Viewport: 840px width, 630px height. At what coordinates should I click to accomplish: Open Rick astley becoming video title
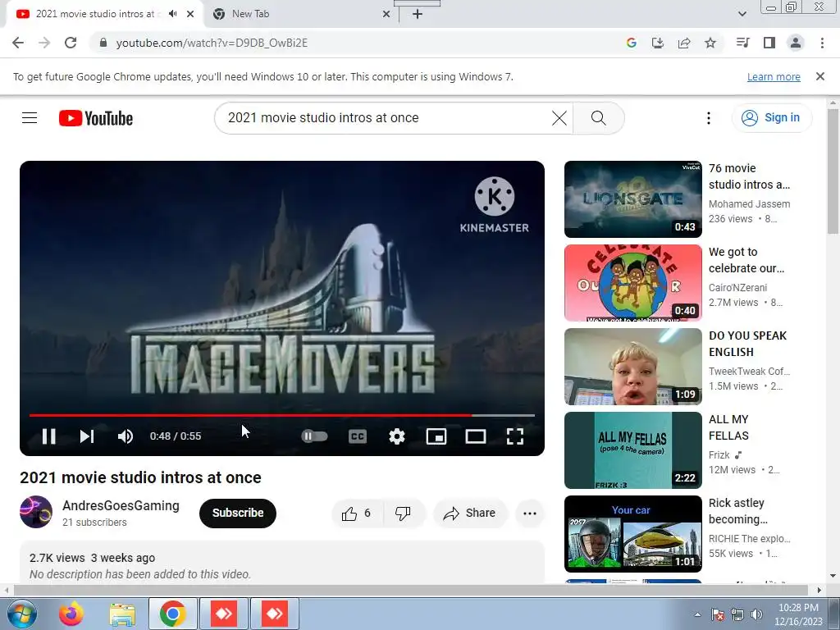click(x=737, y=511)
